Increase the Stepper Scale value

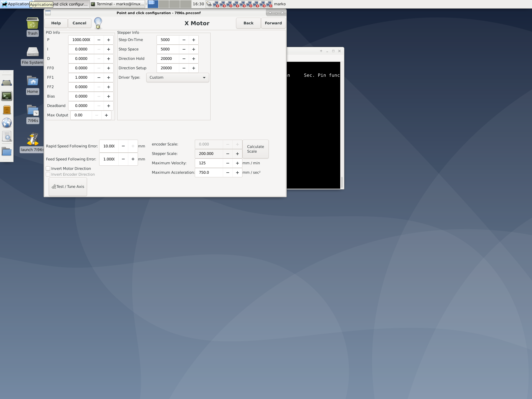(237, 154)
